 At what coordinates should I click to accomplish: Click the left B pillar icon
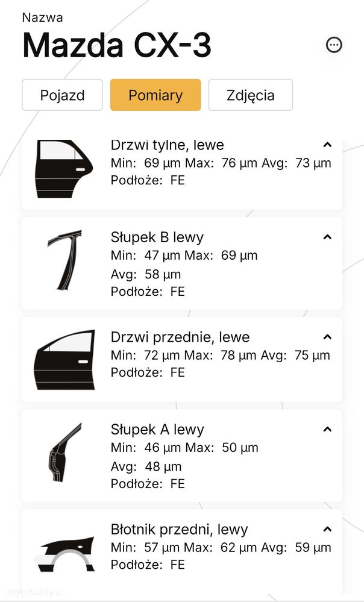[x=64, y=260]
